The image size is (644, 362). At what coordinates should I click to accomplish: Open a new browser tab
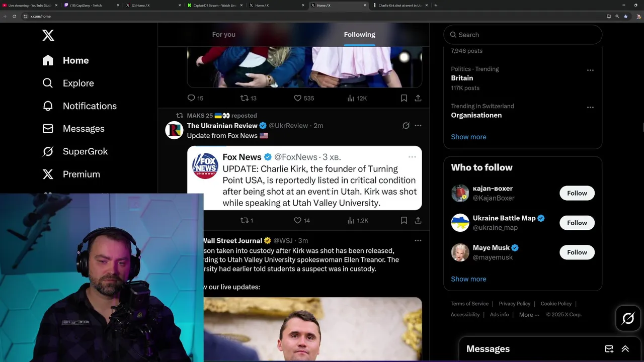[x=436, y=5]
